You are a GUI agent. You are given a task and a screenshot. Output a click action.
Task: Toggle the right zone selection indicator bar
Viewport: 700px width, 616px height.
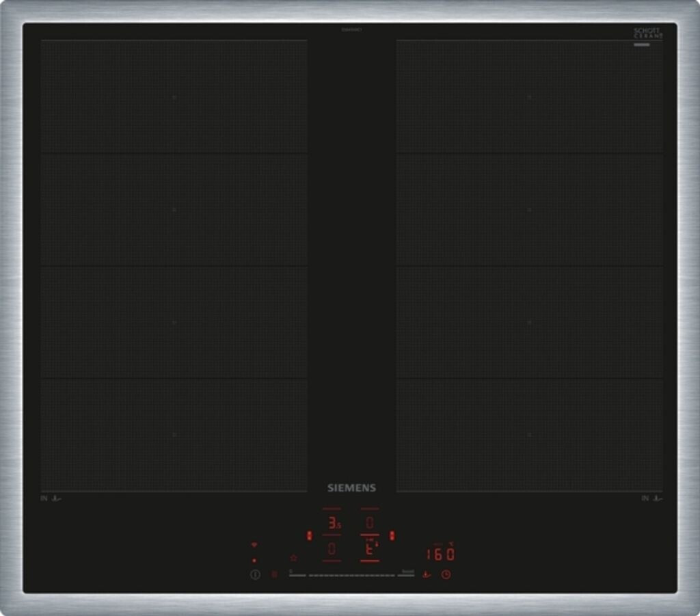pos(392,535)
